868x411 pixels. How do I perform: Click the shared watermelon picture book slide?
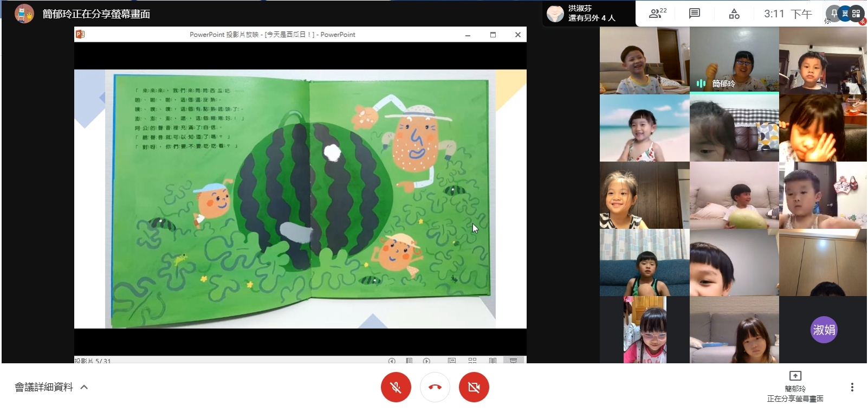click(x=300, y=198)
